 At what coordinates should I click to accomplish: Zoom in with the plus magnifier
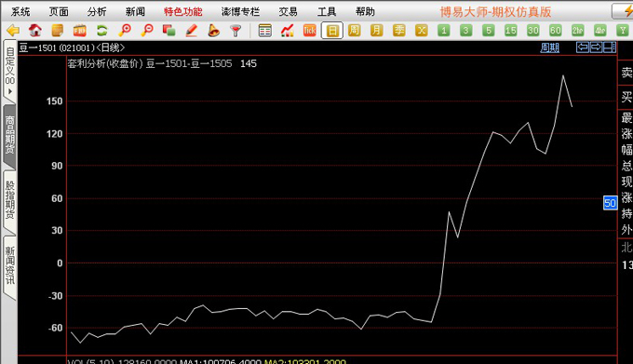[x=125, y=31]
